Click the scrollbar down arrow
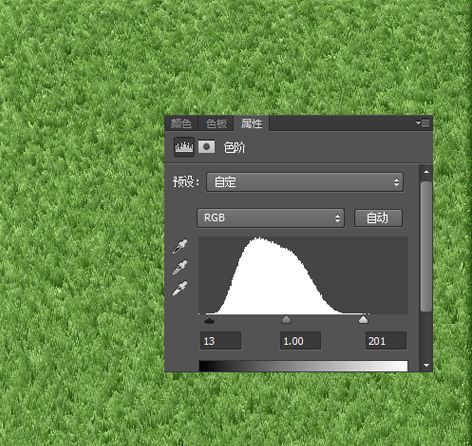The image size is (472, 446). [x=426, y=365]
